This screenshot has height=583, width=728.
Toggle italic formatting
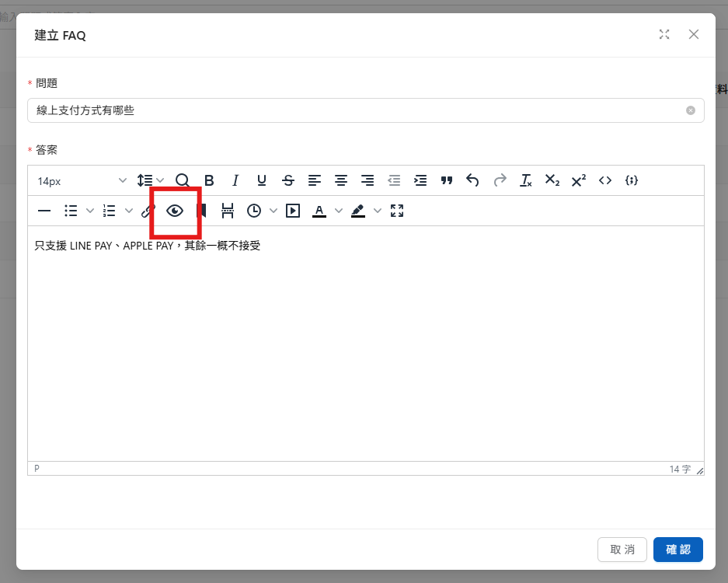coord(235,180)
